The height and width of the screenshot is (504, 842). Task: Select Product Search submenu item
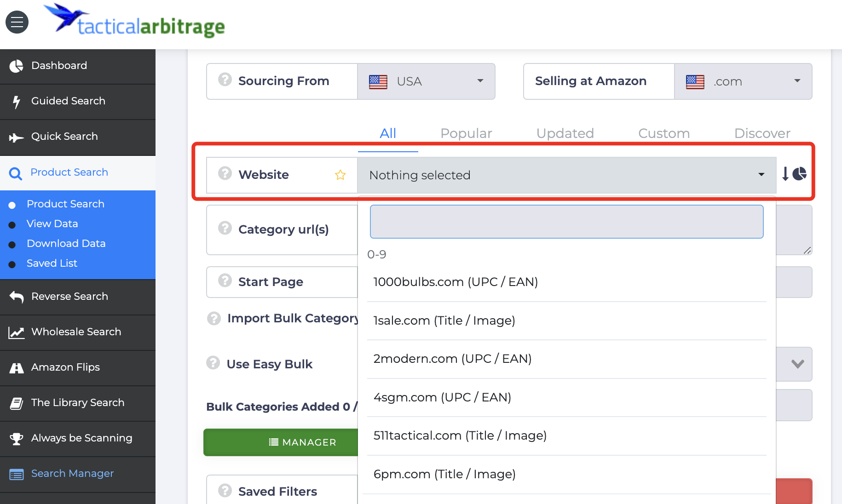(65, 204)
